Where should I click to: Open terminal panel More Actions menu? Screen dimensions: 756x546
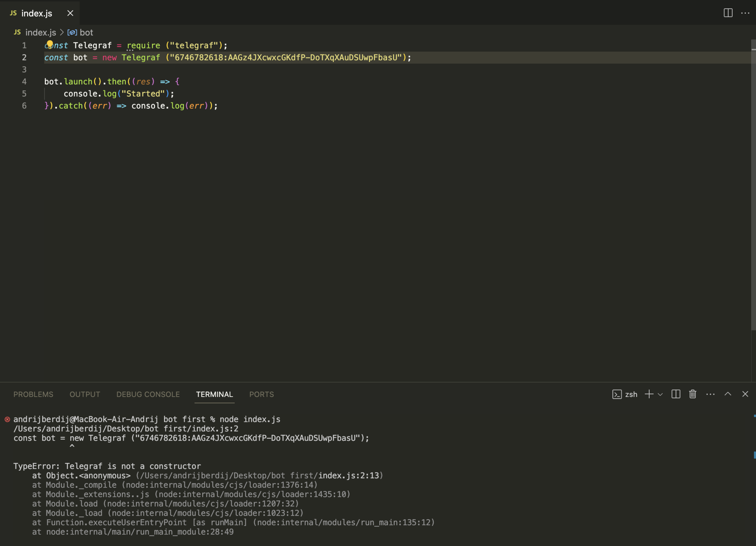(710, 394)
